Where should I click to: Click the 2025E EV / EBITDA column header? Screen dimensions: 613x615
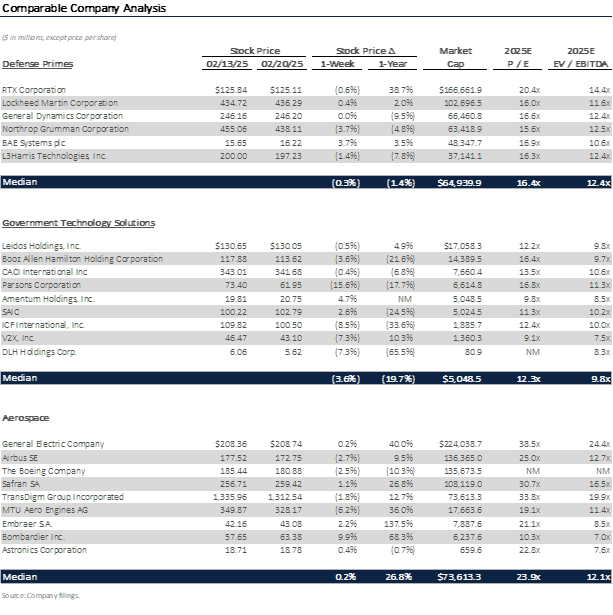580,57
